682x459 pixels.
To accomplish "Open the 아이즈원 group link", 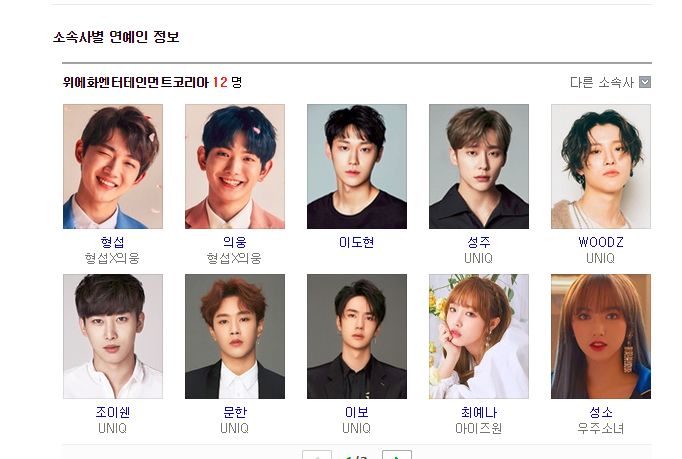I will pos(479,429).
